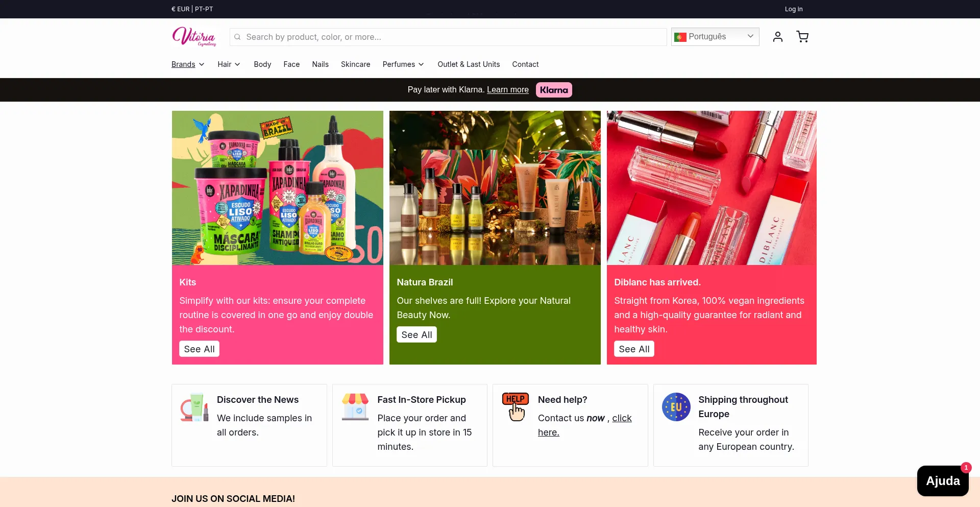
Task: Click the Fast In-Store Pickup heading
Action: [x=422, y=400]
